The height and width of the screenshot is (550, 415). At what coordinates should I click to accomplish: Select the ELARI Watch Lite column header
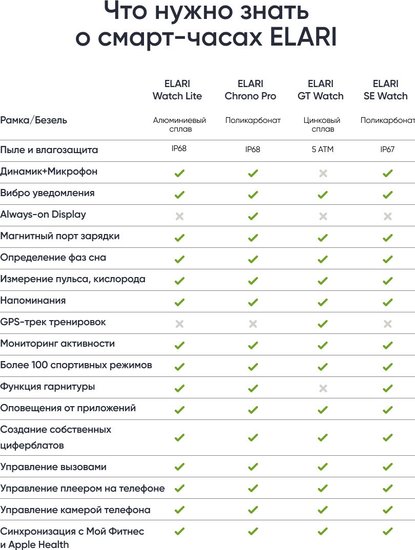coord(177,90)
